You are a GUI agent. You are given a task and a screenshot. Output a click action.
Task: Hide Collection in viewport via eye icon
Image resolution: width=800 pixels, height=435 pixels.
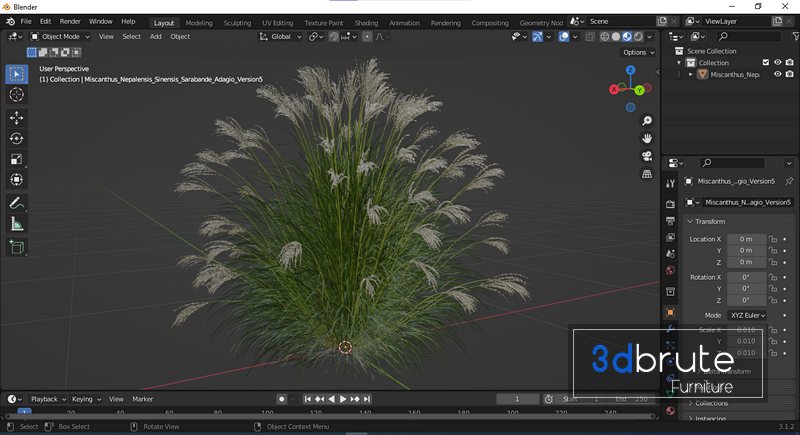click(x=778, y=63)
